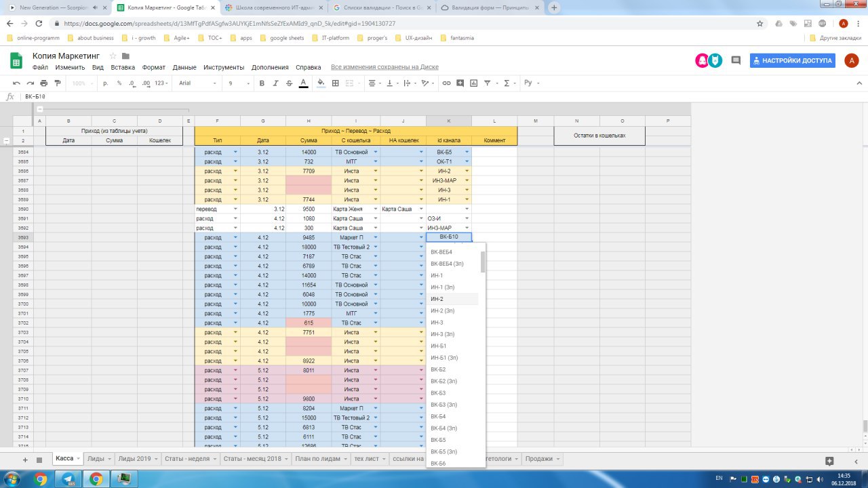Viewport: 868px width, 488px height.
Task: Insert a link using the chain icon
Action: [x=446, y=83]
